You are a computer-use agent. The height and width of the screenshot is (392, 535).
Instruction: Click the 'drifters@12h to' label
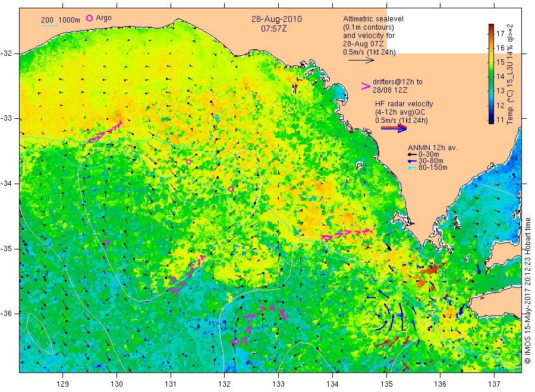pos(398,82)
